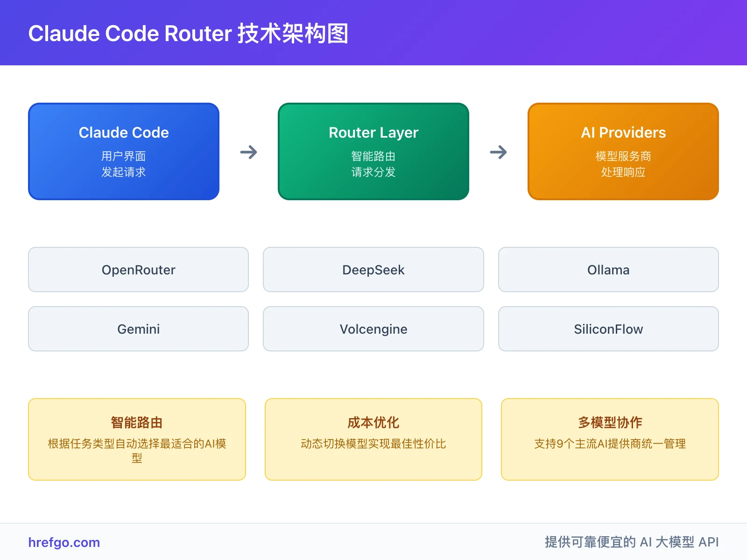Click the Claude Code blue card

(x=124, y=152)
